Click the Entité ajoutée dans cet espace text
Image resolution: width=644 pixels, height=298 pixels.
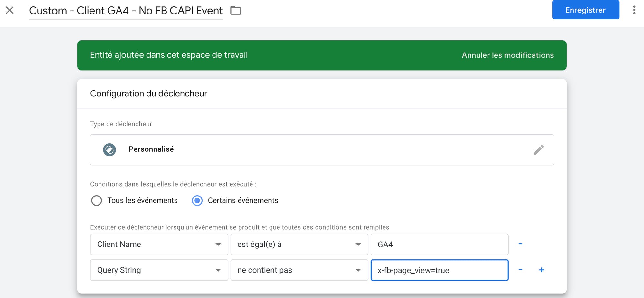169,55
